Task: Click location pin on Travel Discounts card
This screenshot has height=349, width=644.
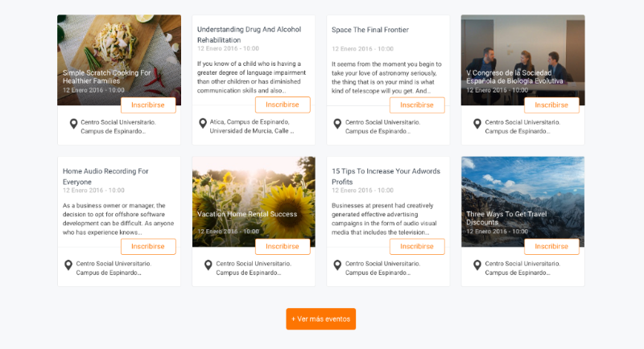Action: (477, 265)
